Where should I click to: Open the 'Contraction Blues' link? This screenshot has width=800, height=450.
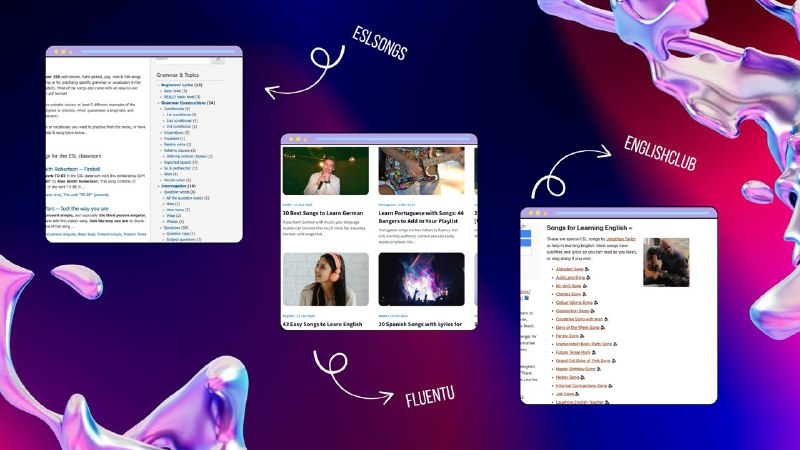572,311
